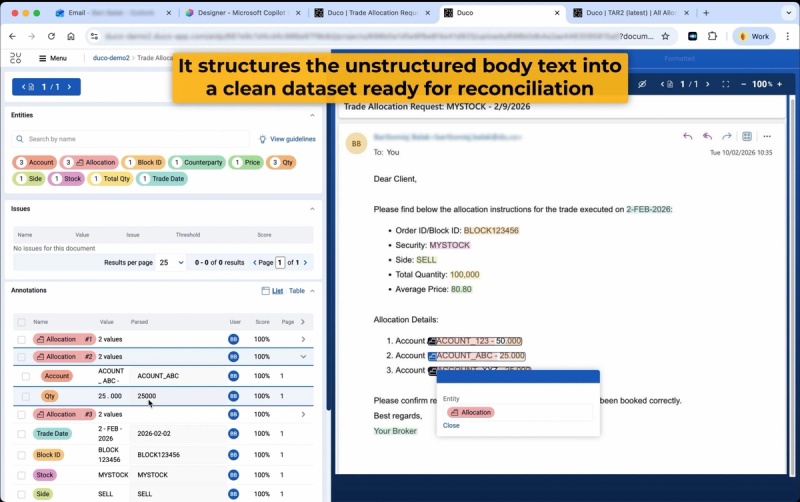The width and height of the screenshot is (800, 502).
Task: Click the Duco logo
Action: point(16,58)
